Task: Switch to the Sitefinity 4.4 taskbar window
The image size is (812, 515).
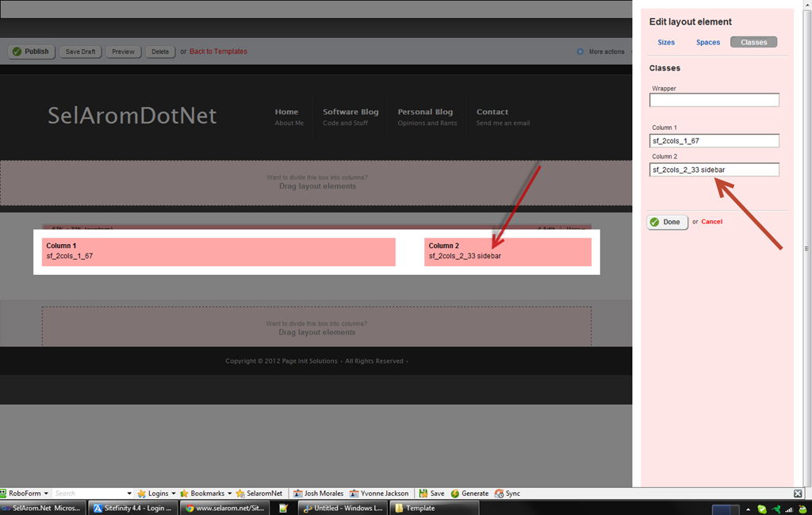Action: pos(132,508)
